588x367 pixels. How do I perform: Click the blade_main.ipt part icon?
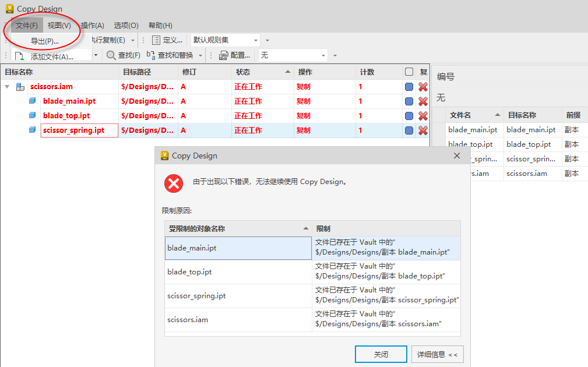click(33, 101)
